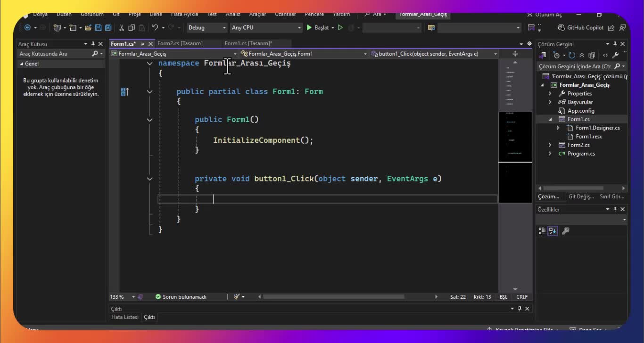Toggle pin on Form1.cs tab
The width and height of the screenshot is (644, 343).
142,44
